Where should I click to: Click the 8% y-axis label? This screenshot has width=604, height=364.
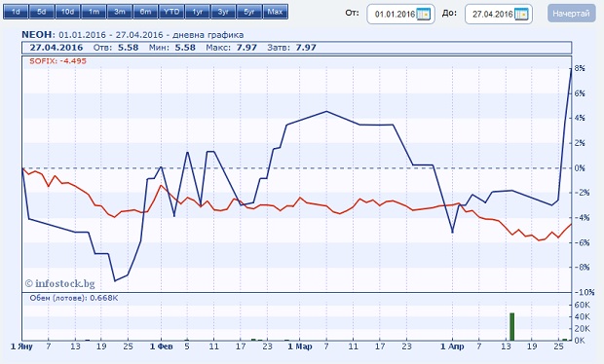pyautogui.click(x=580, y=68)
